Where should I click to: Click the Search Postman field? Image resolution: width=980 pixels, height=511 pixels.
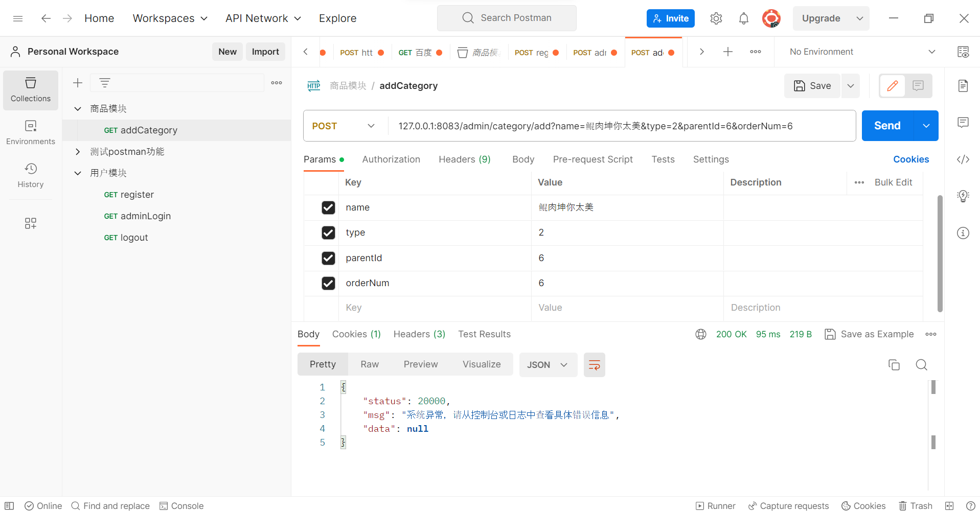point(507,18)
